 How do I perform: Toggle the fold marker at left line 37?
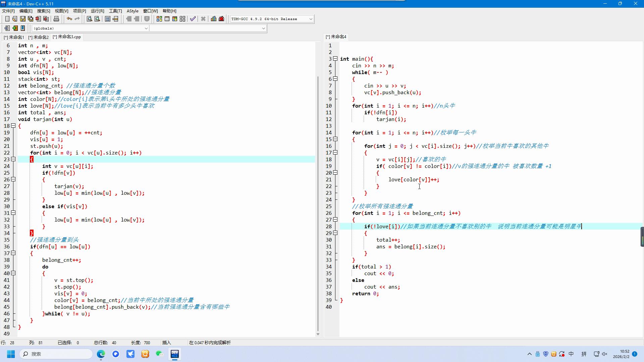coord(13,253)
